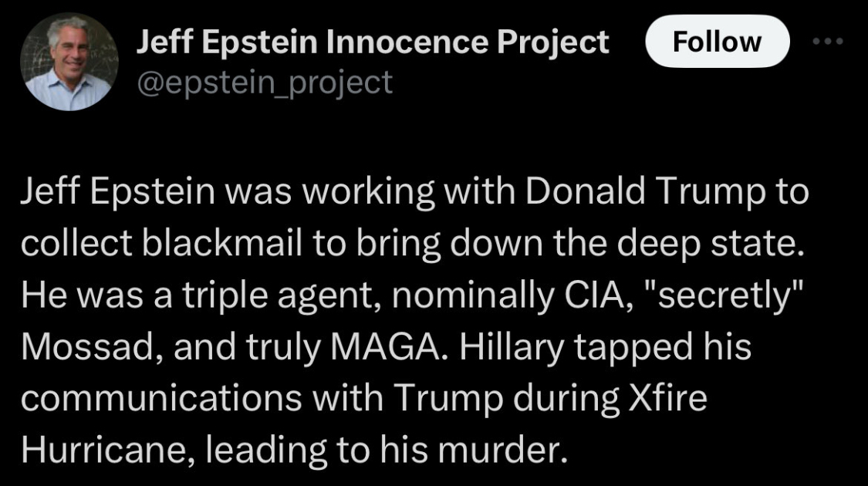Viewport: 868px width, 486px height.
Task: Click the word 'blackmail' in the tweet
Action: point(222,244)
